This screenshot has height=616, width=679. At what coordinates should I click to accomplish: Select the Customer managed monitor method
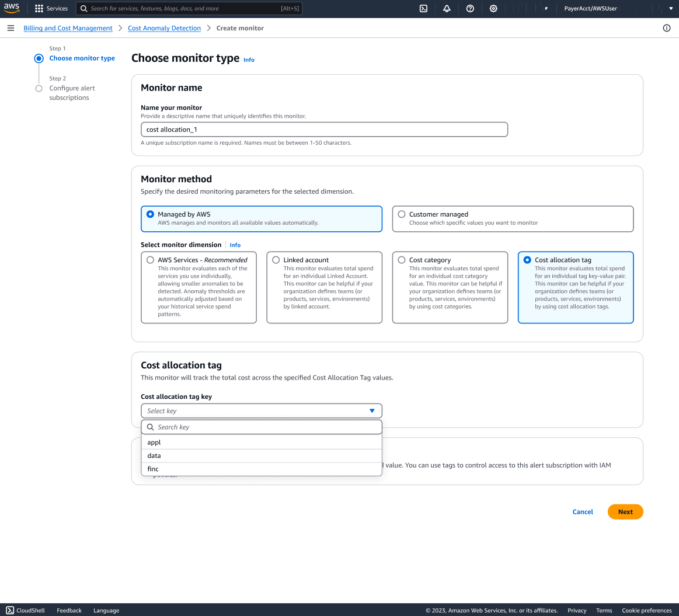pos(401,214)
